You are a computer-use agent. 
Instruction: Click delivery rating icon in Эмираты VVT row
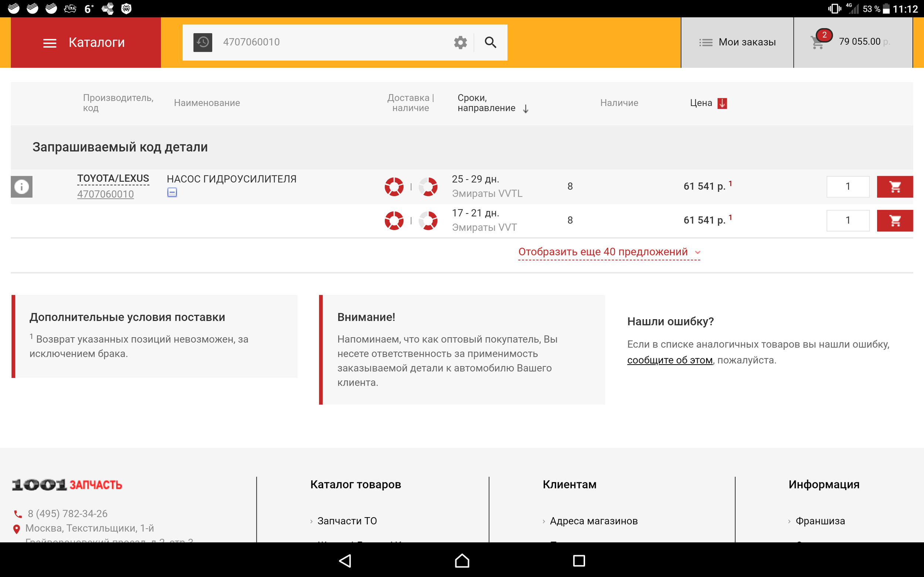pos(394,221)
